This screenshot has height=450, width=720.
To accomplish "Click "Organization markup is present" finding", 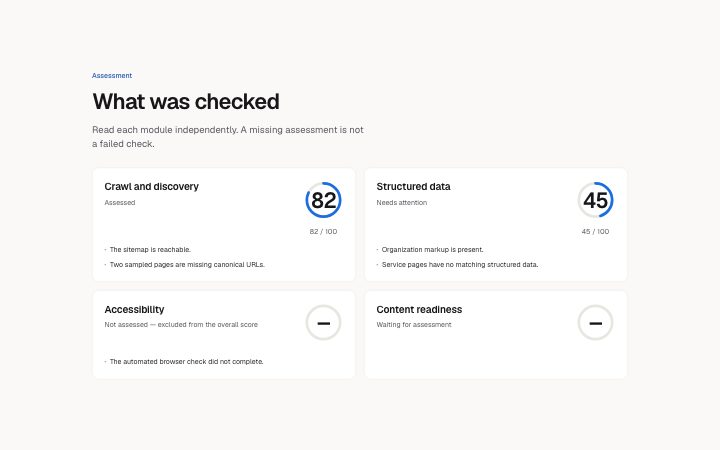I will (x=433, y=249).
